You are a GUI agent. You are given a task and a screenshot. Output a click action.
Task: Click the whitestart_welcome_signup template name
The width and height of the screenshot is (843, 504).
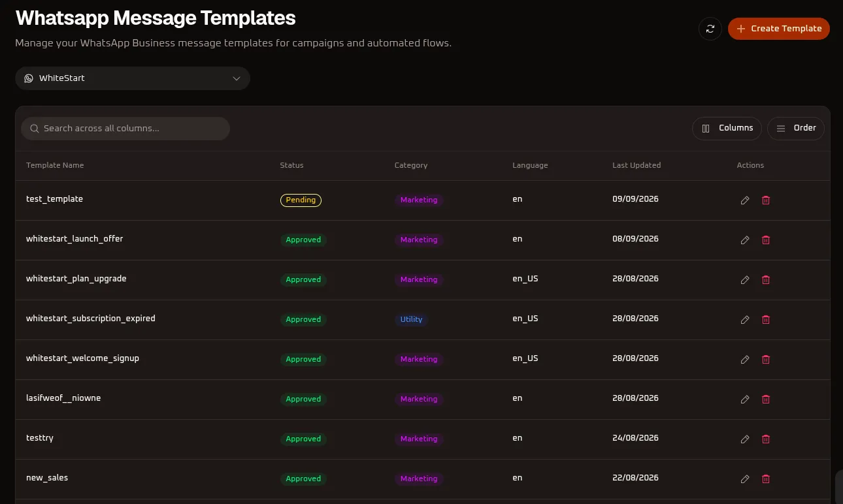(x=82, y=358)
